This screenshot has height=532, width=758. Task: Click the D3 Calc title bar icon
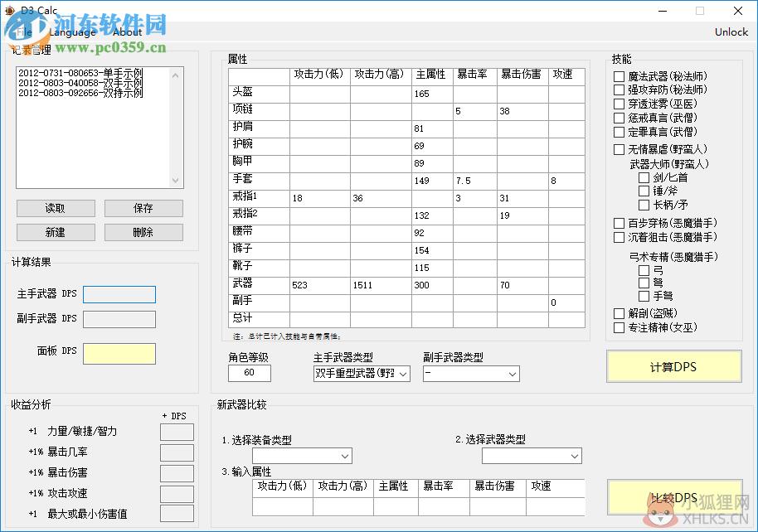click(9, 10)
